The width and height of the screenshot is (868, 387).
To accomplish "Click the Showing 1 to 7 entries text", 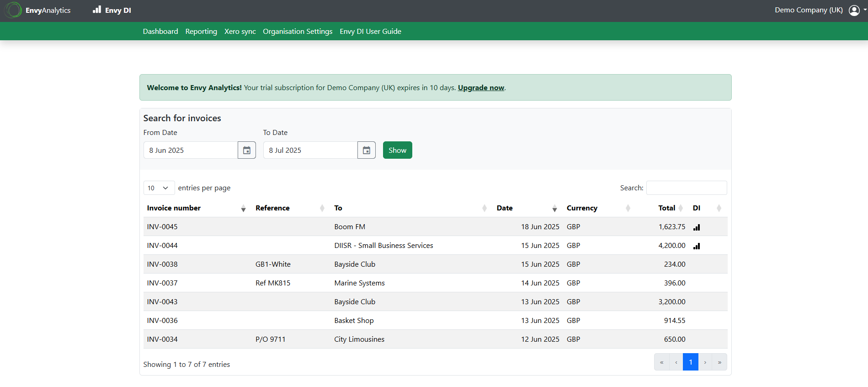I will point(186,364).
